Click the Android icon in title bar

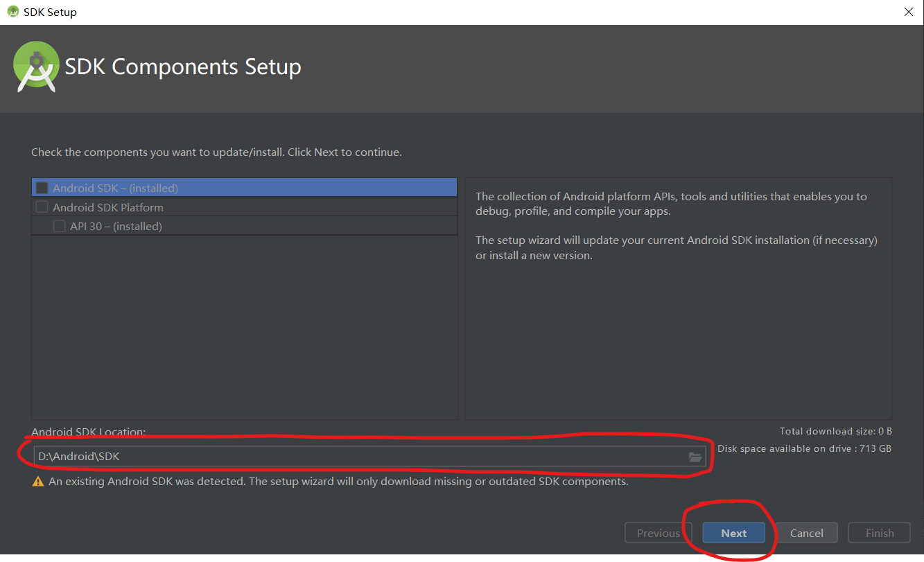coord(12,12)
